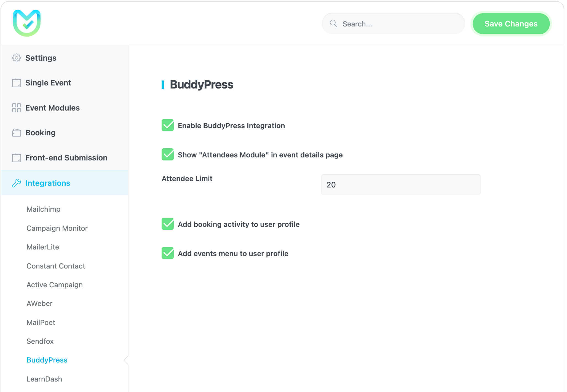Click the MEC logo icon
This screenshot has width=567, height=392.
click(x=27, y=23)
